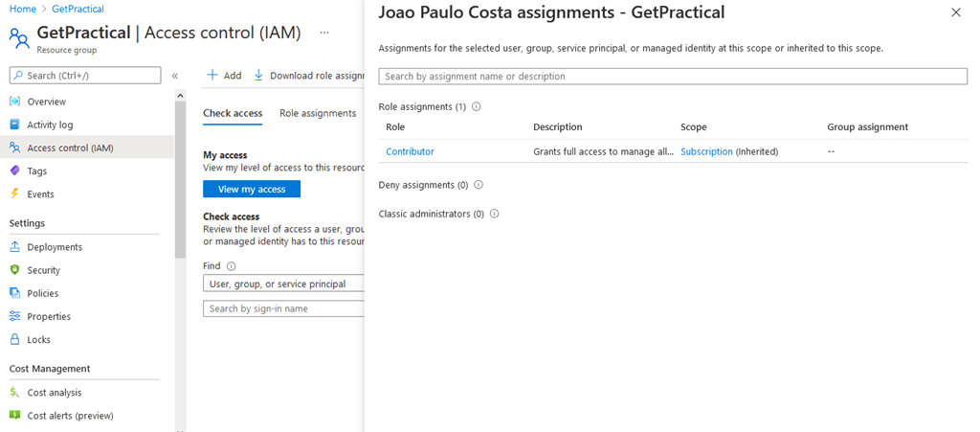Click the Policies icon
Screen dimensions: 980x432
point(15,293)
